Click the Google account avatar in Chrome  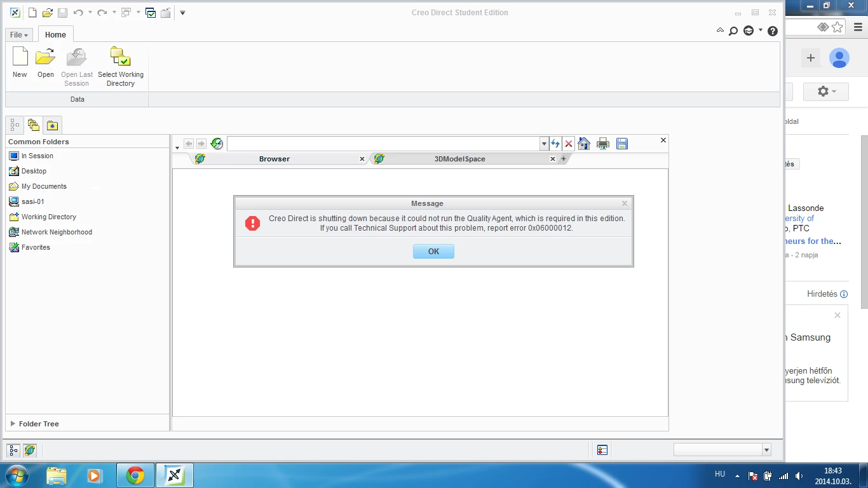tap(839, 58)
